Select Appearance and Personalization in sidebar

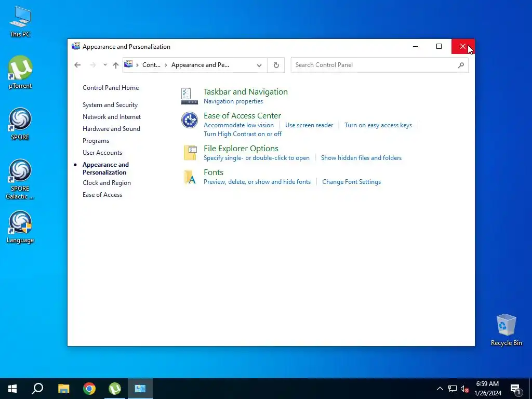click(x=105, y=168)
